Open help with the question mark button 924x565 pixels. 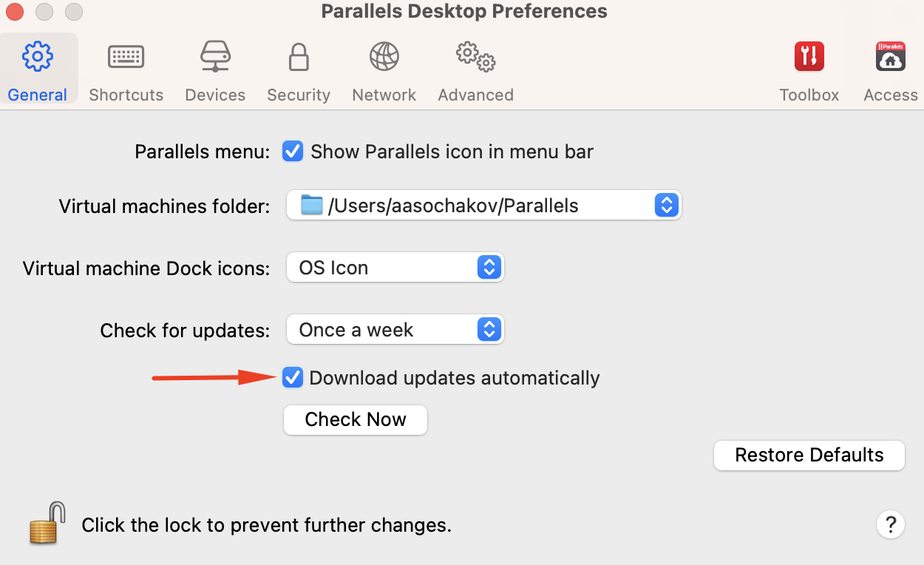pyautogui.click(x=891, y=524)
